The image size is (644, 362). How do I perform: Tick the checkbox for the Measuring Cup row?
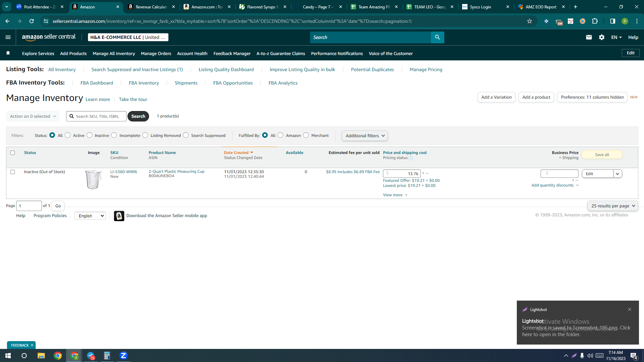(x=13, y=172)
